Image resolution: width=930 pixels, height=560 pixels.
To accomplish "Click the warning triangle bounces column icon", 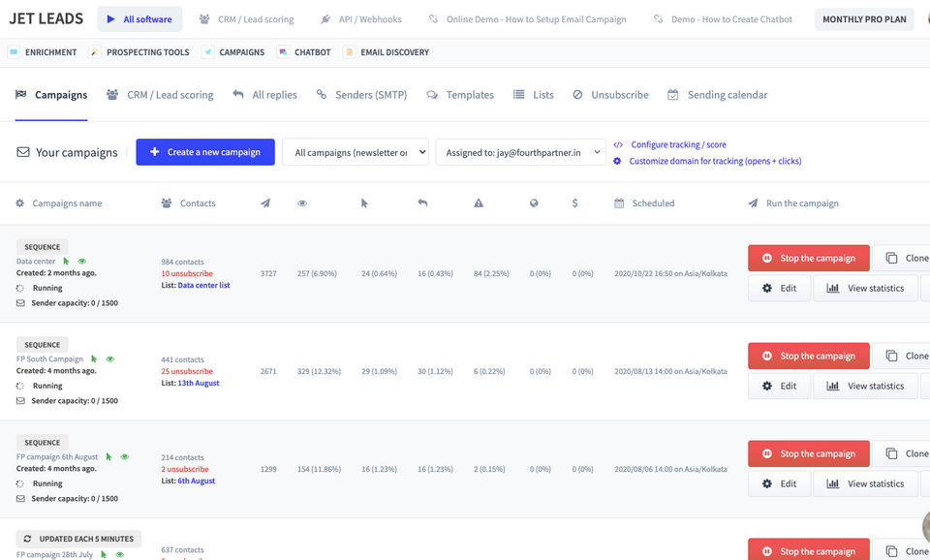I will pyautogui.click(x=479, y=203).
